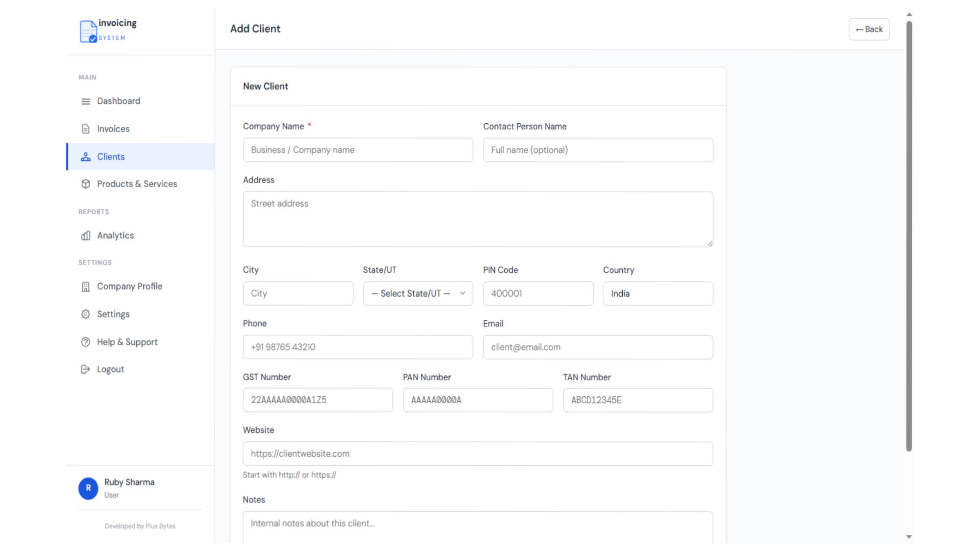Click the Clients people icon
This screenshot has width=980, height=551.
[85, 157]
